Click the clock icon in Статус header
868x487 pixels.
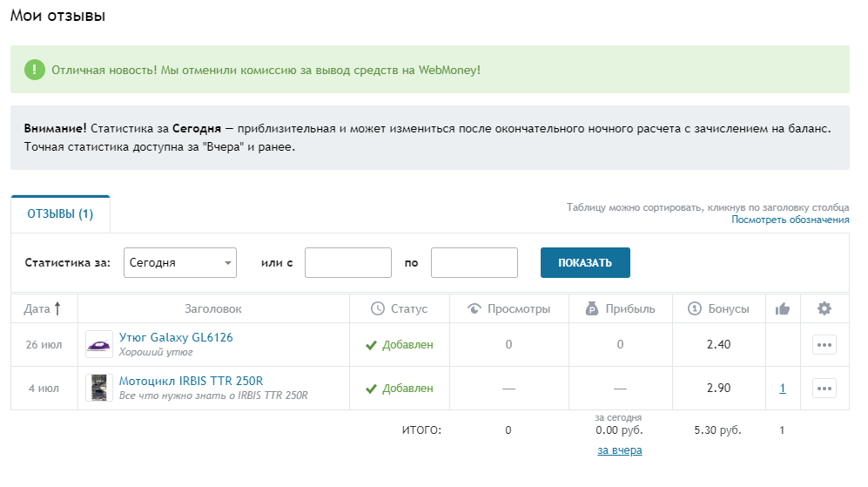tap(377, 308)
